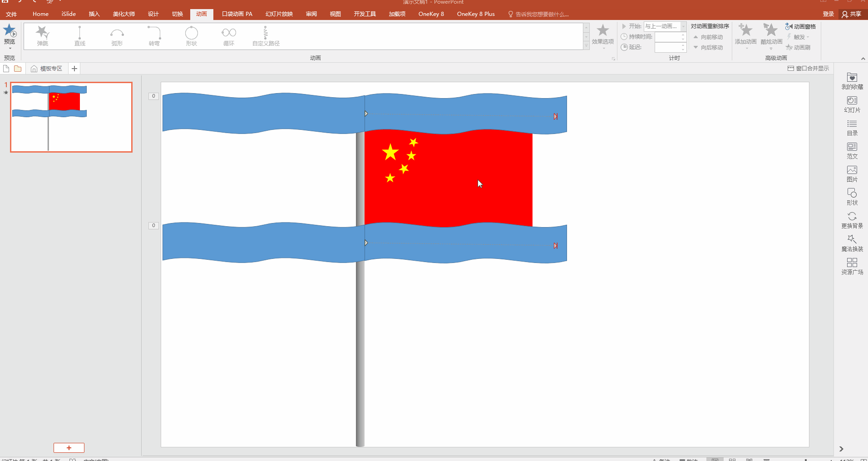The height and width of the screenshot is (461, 868).
Task: Switch to the Insert (插入) tab
Action: tap(94, 14)
